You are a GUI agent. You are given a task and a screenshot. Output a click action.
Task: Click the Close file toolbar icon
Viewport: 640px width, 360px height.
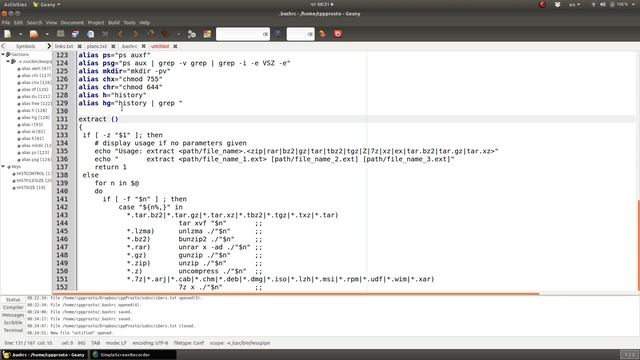pos(105,34)
